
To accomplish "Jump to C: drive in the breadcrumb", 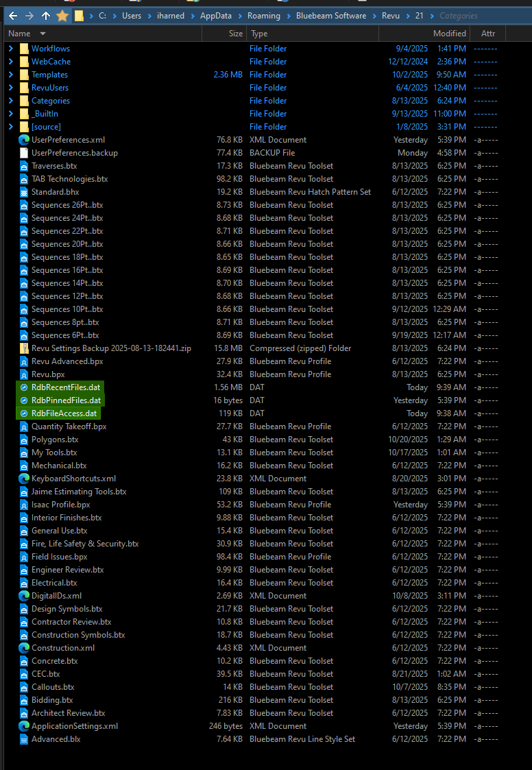I will click(103, 16).
